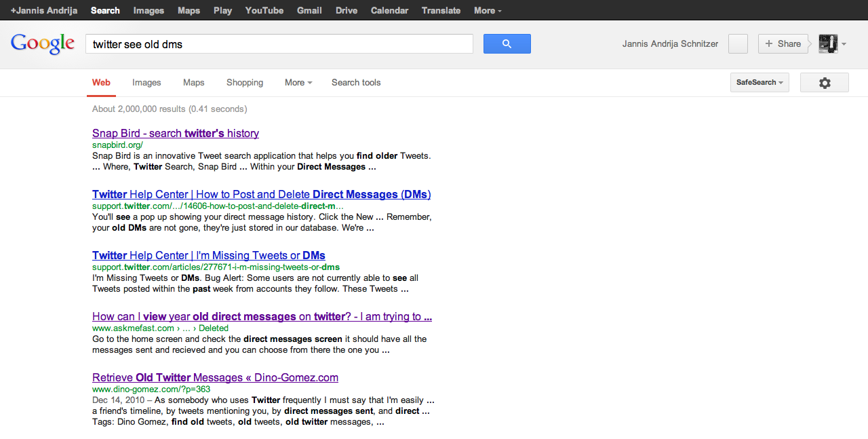The width and height of the screenshot is (868, 439).
Task: Expand More in the top black bar
Action: (488, 10)
